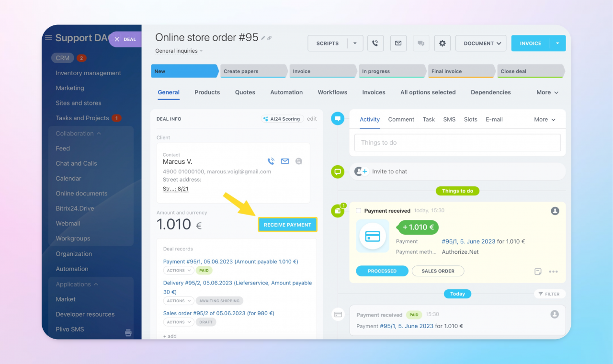The height and width of the screenshot is (364, 613).
Task: Expand General inquiries pipeline selector
Action: coord(179,51)
